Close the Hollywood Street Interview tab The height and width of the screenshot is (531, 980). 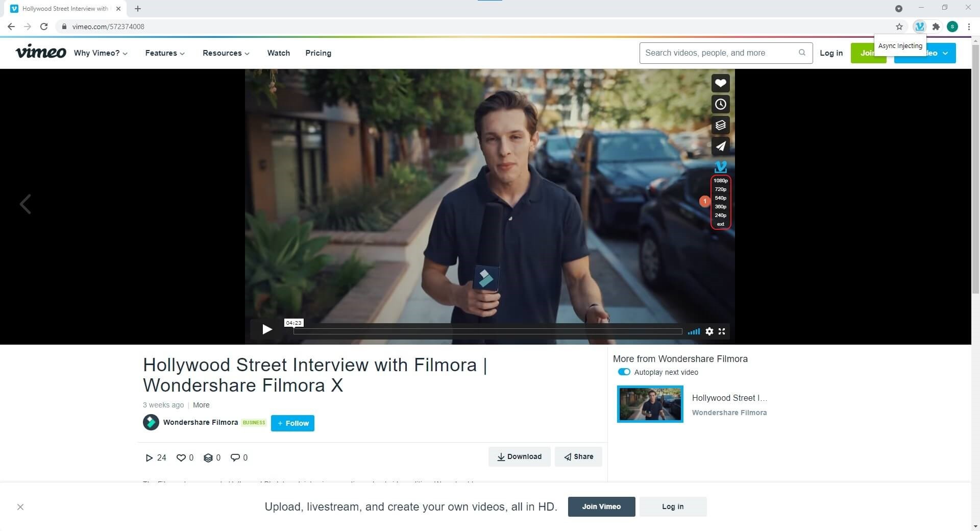tap(118, 9)
